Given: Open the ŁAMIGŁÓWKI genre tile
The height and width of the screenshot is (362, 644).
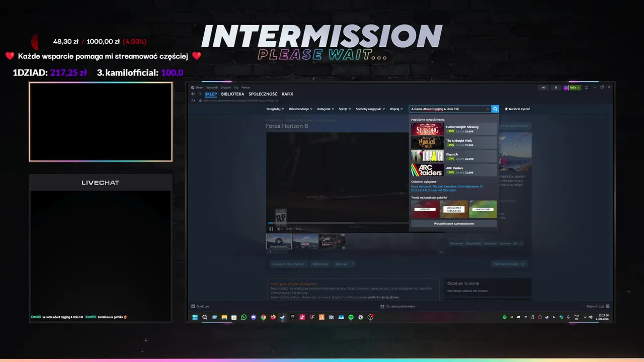Looking at the screenshot, I should pos(483,209).
